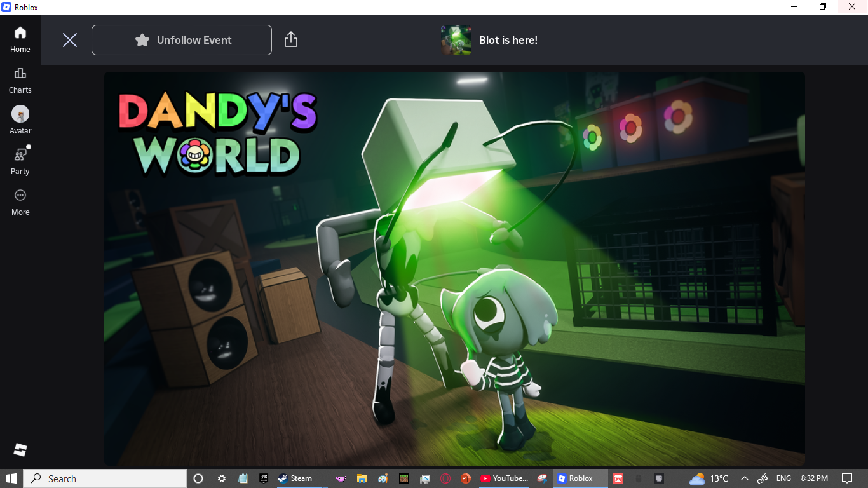Click the Dandy's World event banner image

tap(454, 269)
